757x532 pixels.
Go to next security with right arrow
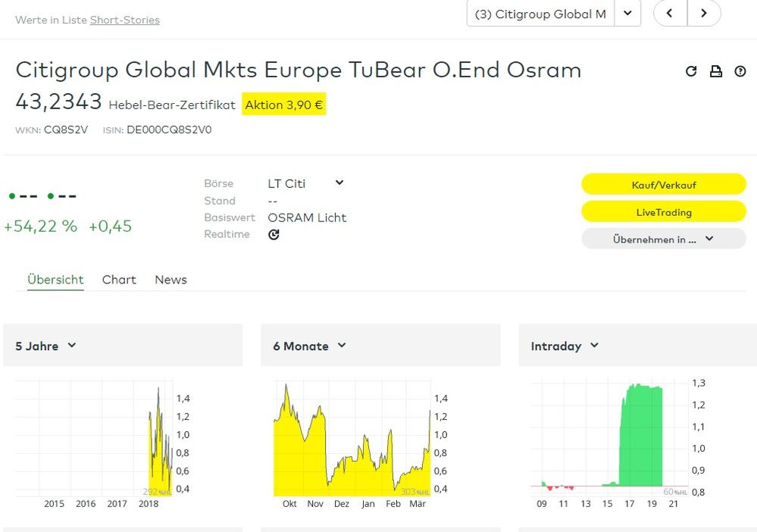pos(704,13)
